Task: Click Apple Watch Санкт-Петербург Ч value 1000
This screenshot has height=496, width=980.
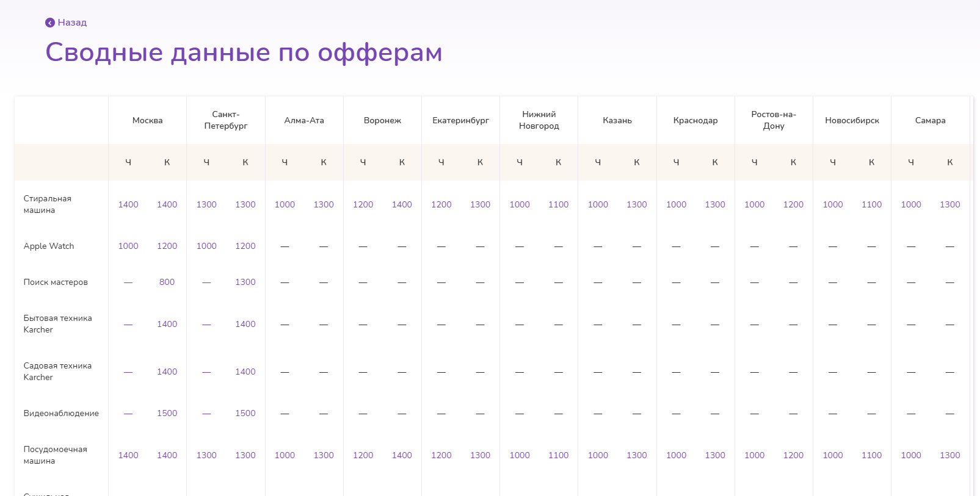Action: [206, 246]
